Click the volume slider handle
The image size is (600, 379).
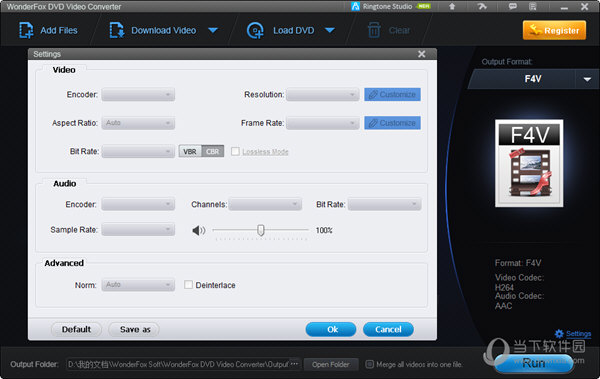[261, 230]
